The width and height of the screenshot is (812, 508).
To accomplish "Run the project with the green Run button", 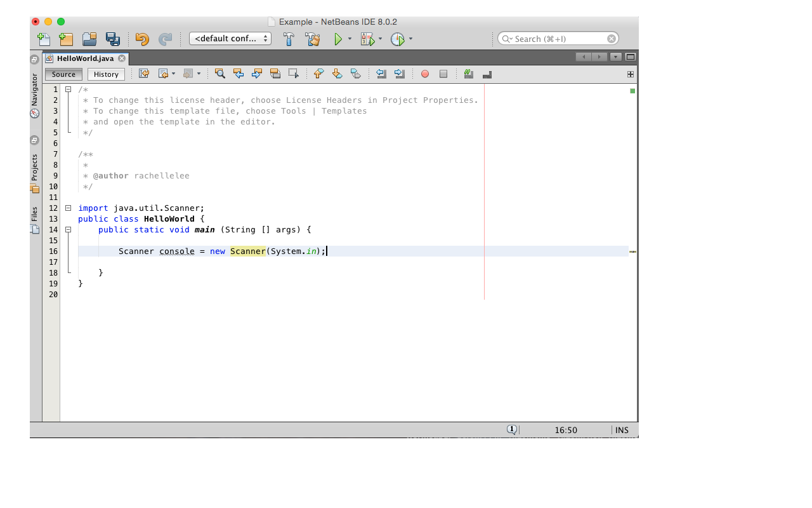I will tap(338, 39).
